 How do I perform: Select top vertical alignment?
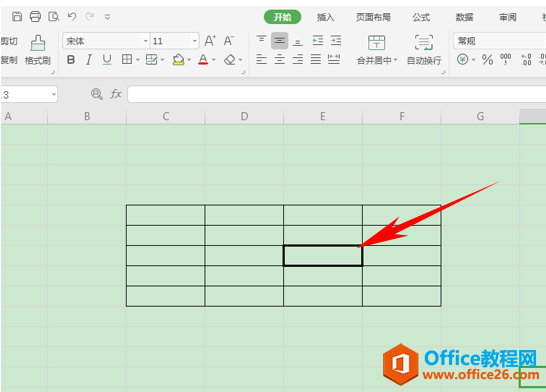261,40
